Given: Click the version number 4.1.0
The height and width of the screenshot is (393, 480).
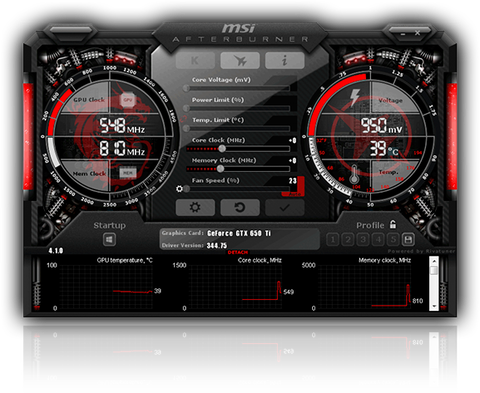Looking at the screenshot, I should (x=56, y=251).
